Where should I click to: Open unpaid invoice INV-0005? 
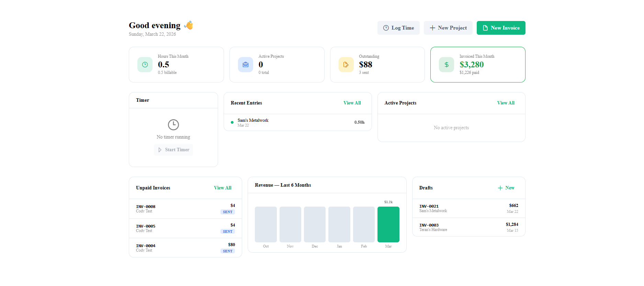185,228
